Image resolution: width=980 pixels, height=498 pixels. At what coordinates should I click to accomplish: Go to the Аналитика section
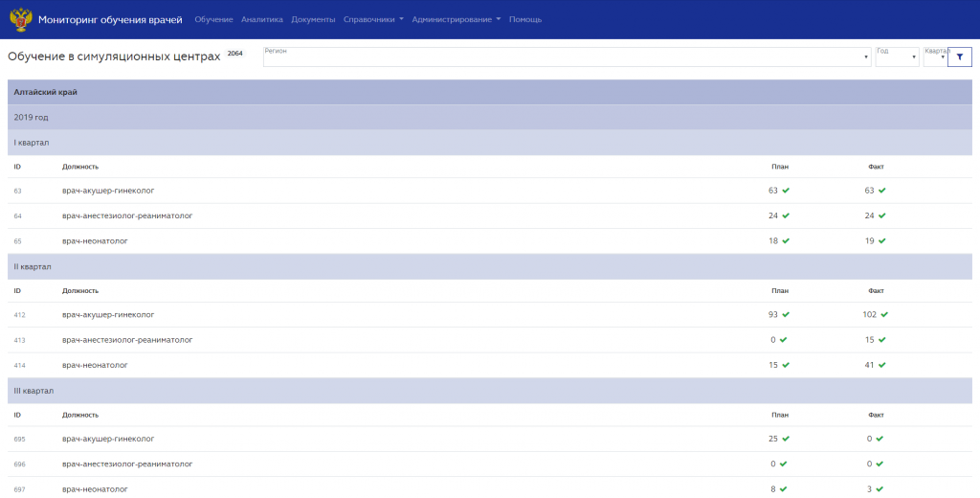(x=262, y=19)
